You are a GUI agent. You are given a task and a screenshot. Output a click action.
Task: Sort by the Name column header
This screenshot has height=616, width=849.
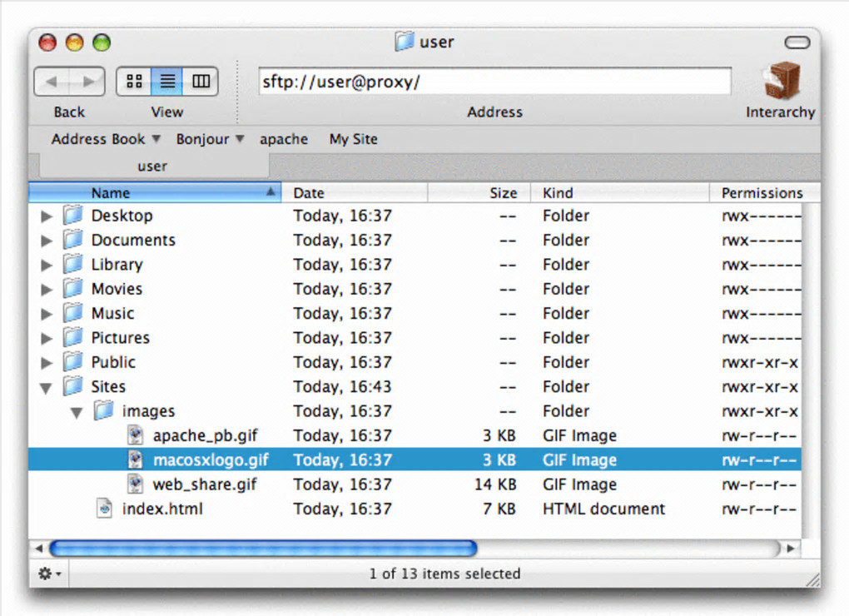click(155, 192)
